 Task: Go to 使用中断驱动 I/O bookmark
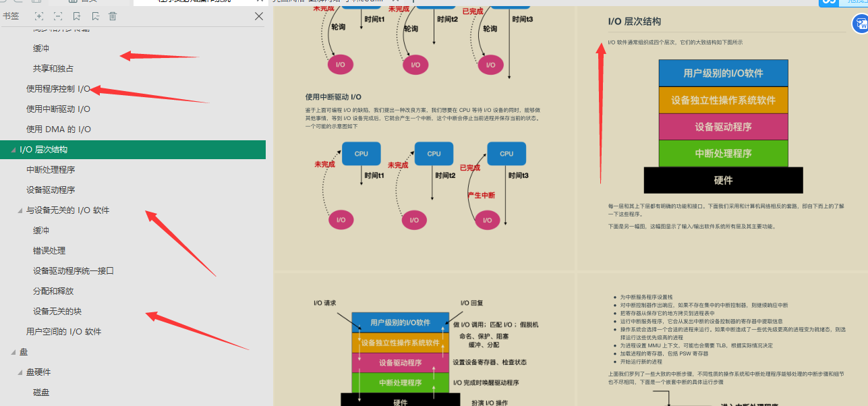(x=58, y=109)
